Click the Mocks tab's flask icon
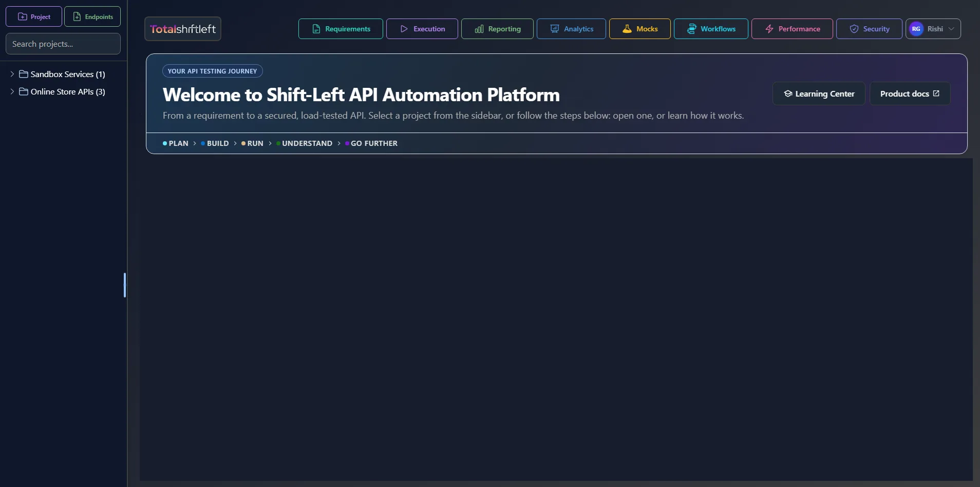 coord(627,29)
